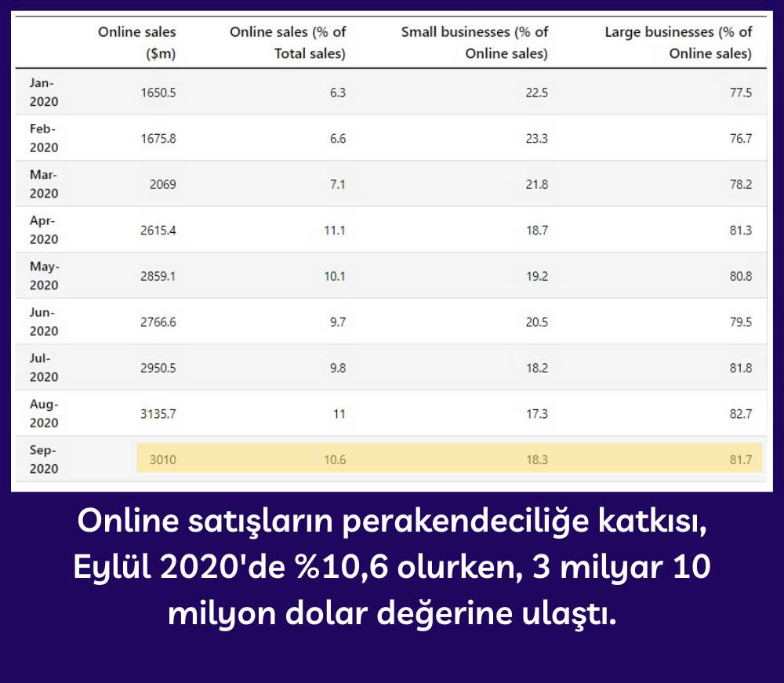Click the 76.7 large businesses cell
The height and width of the screenshot is (683, 784).
pyautogui.click(x=741, y=139)
